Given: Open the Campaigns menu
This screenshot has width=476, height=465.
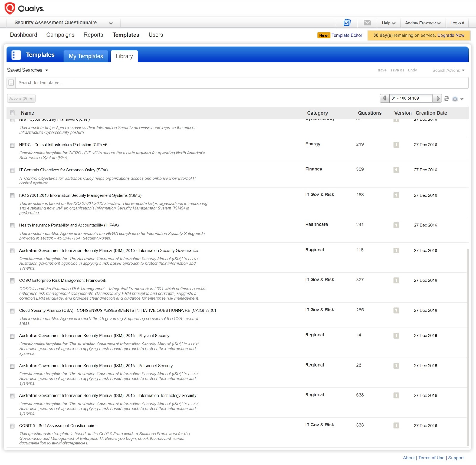Looking at the screenshot, I should point(60,35).
